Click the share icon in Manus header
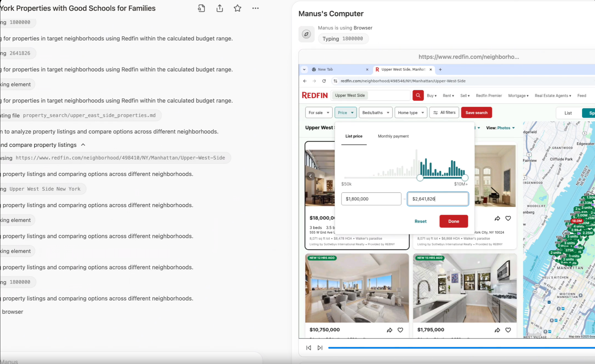595x364 pixels. [x=220, y=8]
